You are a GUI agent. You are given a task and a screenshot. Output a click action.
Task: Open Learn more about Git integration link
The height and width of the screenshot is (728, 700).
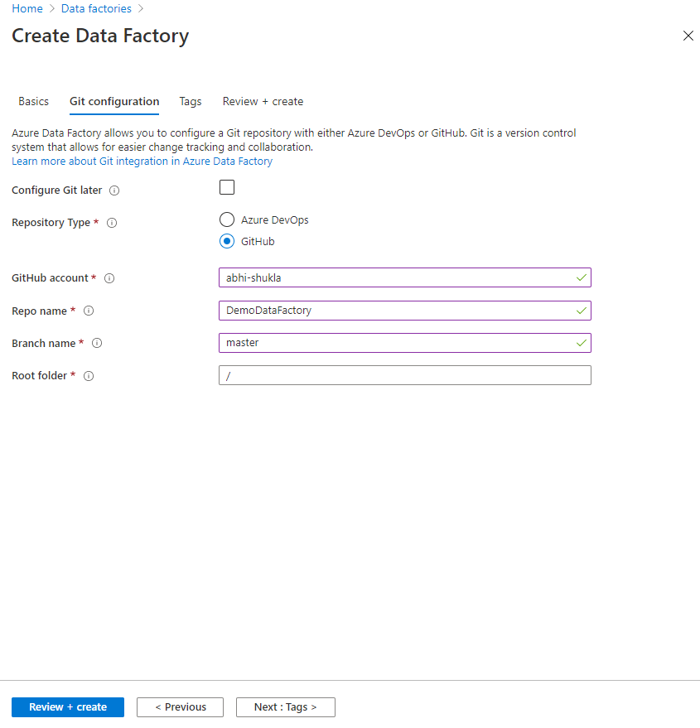(x=142, y=162)
